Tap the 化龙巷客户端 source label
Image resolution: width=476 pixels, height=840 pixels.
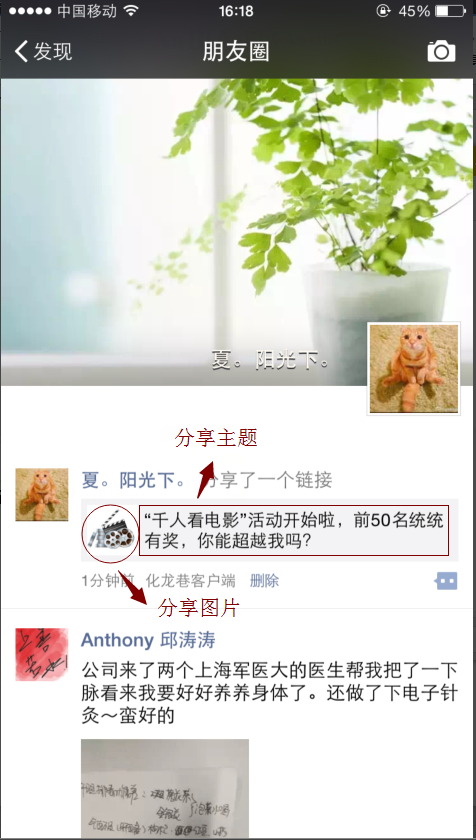[x=191, y=581]
